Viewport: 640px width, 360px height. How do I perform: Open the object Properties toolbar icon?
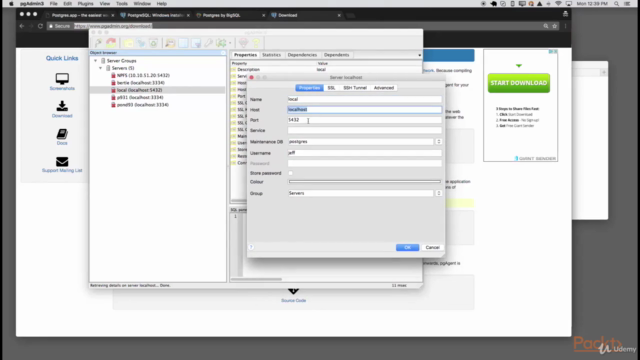[128, 43]
